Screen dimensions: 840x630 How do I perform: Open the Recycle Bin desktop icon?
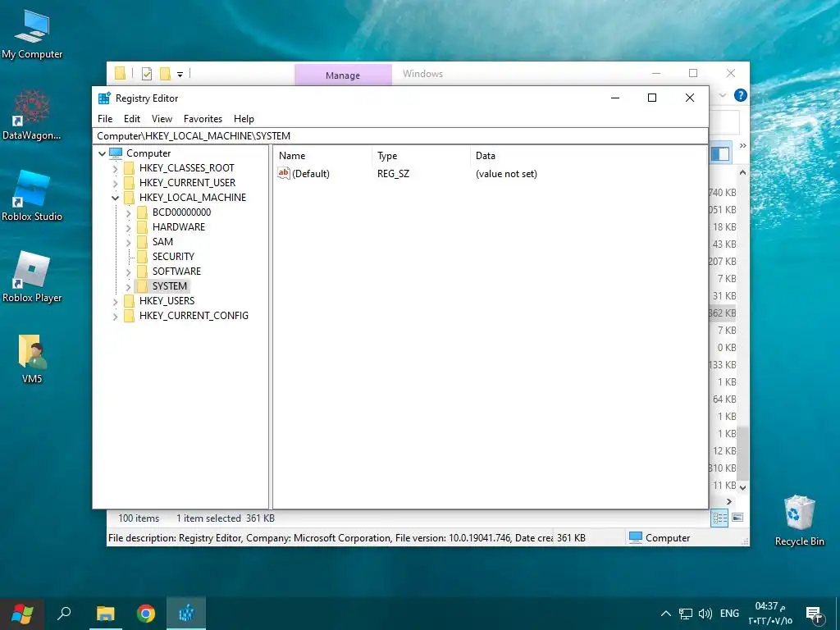click(x=799, y=521)
